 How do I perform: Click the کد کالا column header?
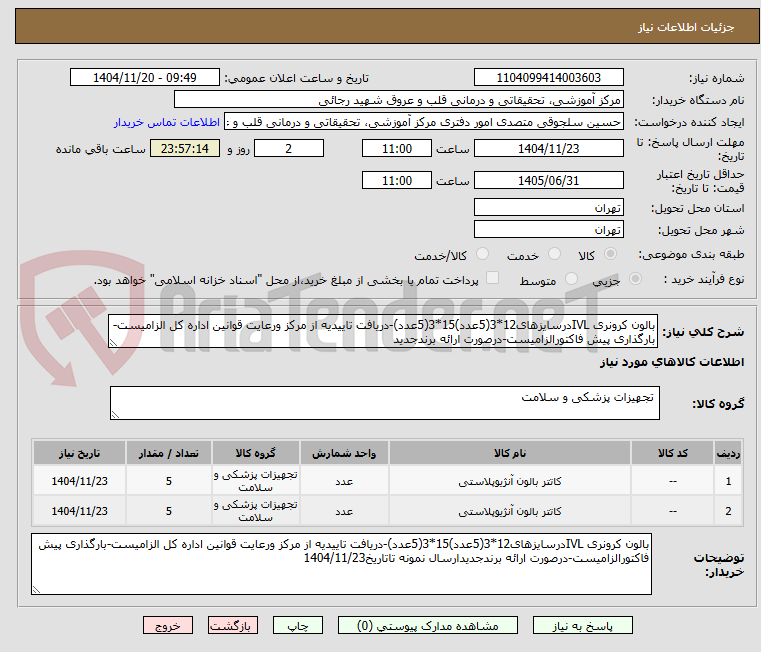point(673,453)
